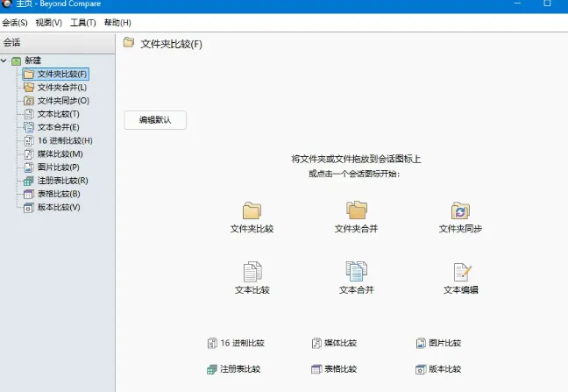Viewport: 568px width, 392px height.
Task: Click the 文件夹合并 label under icon
Action: coord(356,229)
